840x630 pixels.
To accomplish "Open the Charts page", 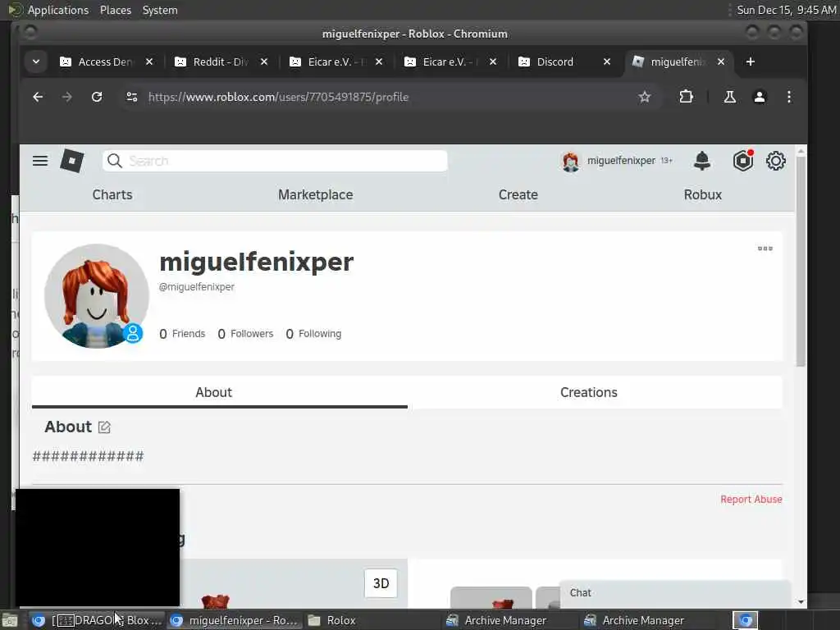I will point(112,194).
